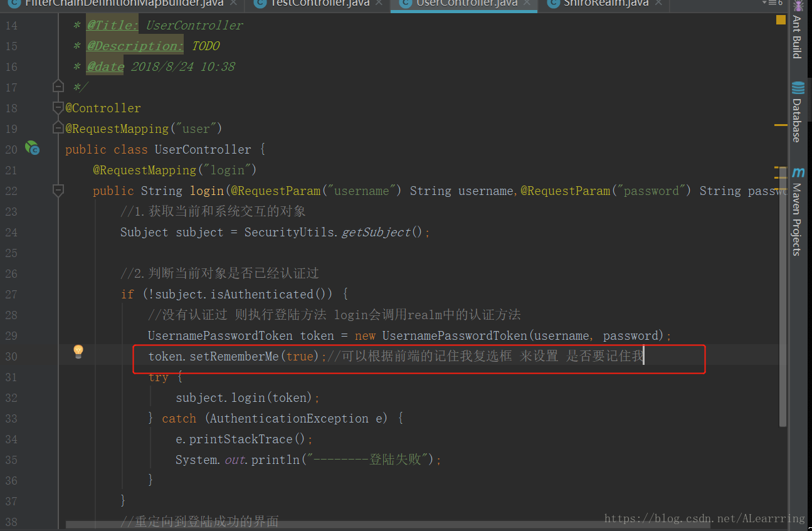The height and width of the screenshot is (531, 812).
Task: Click the "2018/8/24 10:38" date text
Action: (183, 67)
